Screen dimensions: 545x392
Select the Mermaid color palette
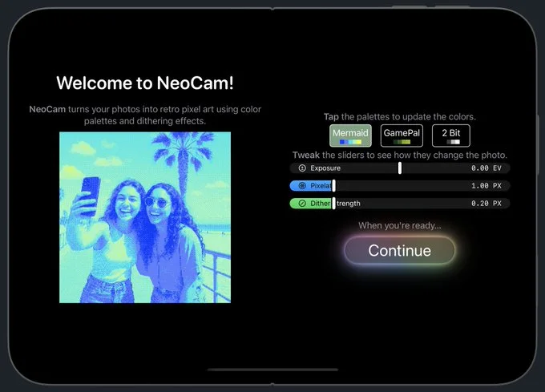coord(350,135)
